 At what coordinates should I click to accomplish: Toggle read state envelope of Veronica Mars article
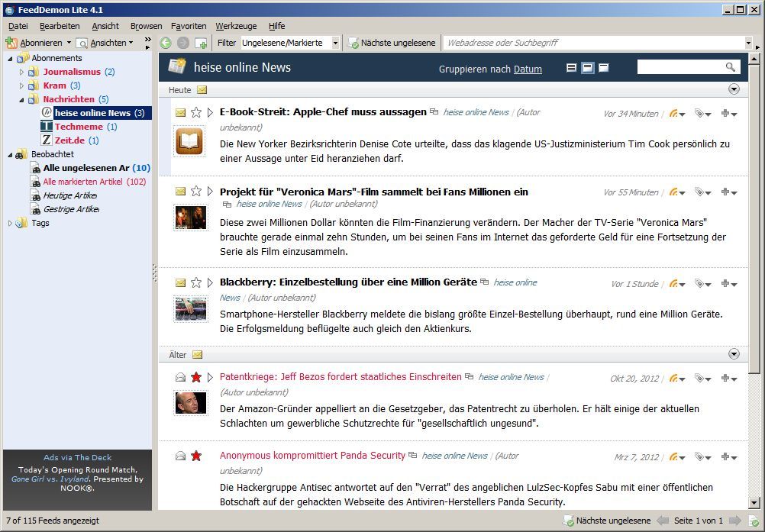coord(180,191)
